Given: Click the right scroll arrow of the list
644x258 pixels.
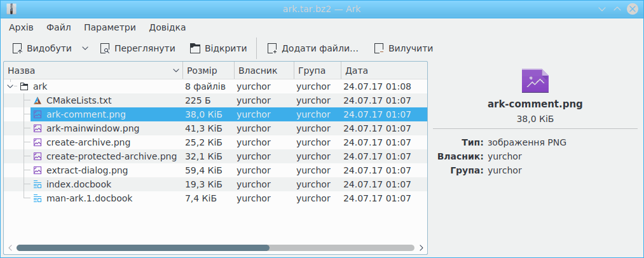Looking at the screenshot, I should coord(421,248).
